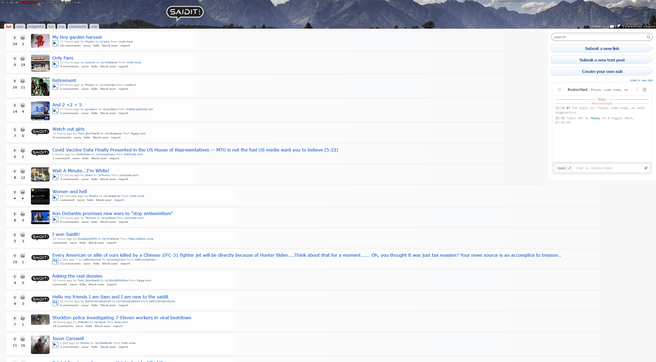Viewport: 656px width, 362px height.
Task: Click 'save' under the 'Only Fans' post
Action: pyautogui.click(x=85, y=67)
